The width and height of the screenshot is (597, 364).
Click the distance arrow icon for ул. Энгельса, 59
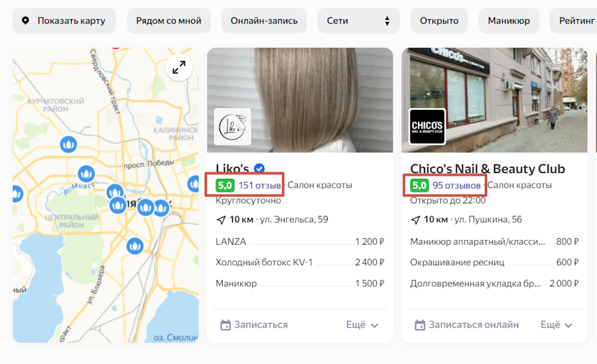[x=221, y=219]
